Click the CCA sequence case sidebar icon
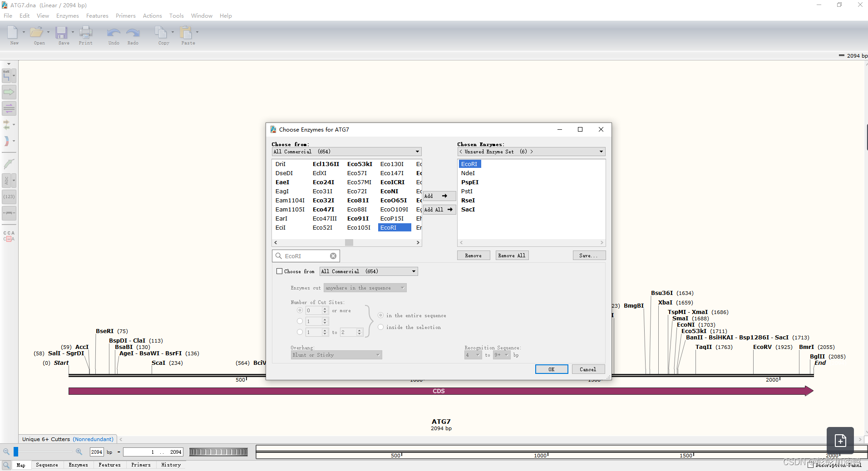 coord(9,236)
